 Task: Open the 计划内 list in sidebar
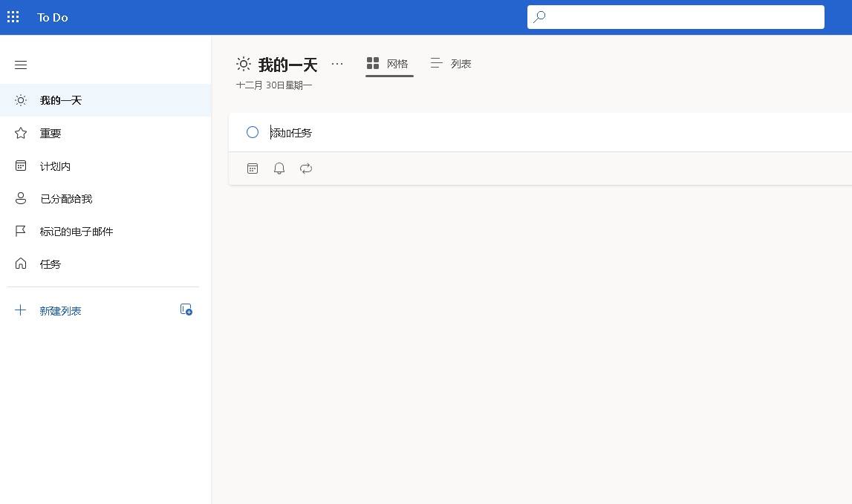pyautogui.click(x=105, y=166)
